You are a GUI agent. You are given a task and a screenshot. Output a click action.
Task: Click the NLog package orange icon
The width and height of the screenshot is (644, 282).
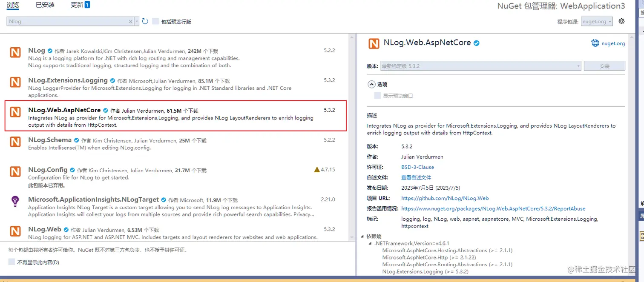15,52
